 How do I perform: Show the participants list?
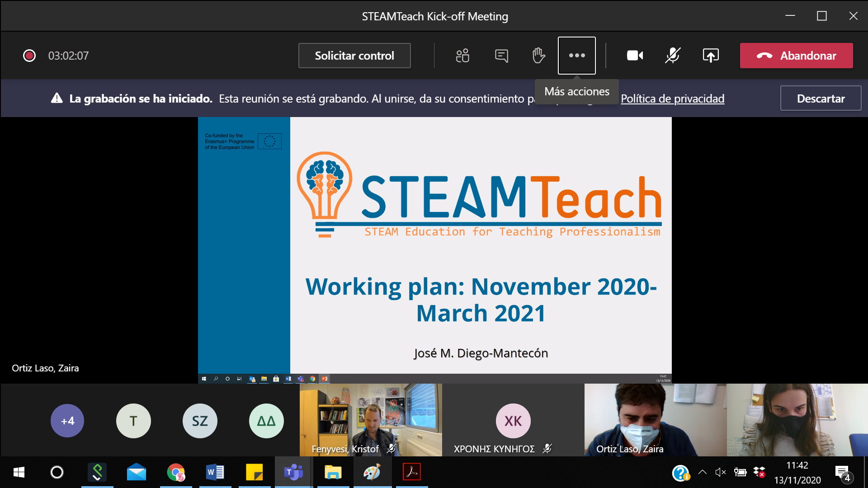[462, 55]
